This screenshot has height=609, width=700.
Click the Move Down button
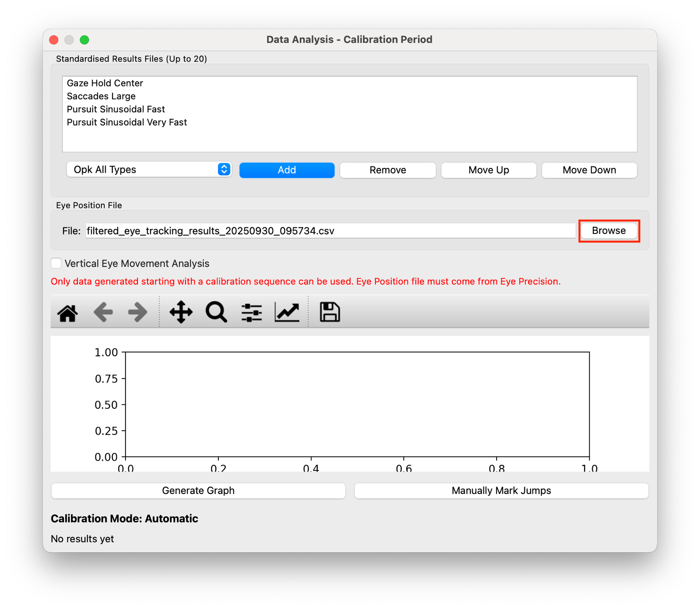(x=589, y=170)
